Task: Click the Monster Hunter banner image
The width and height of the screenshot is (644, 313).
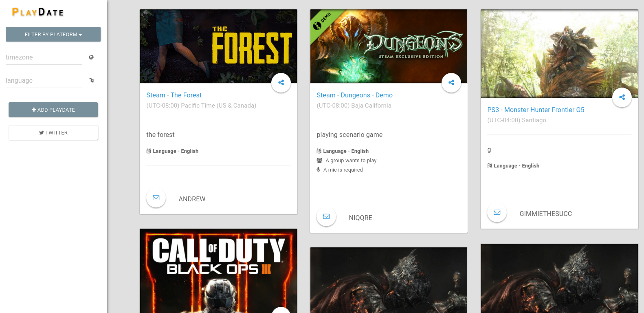Action: pos(559,54)
